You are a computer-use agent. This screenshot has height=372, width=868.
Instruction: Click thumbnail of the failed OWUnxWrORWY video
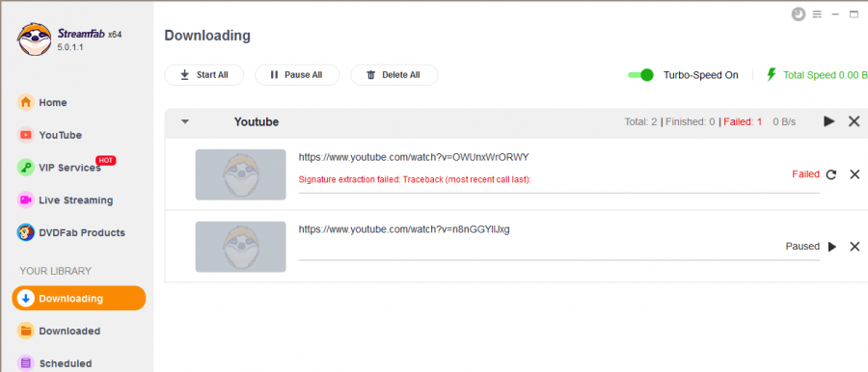pos(241,174)
